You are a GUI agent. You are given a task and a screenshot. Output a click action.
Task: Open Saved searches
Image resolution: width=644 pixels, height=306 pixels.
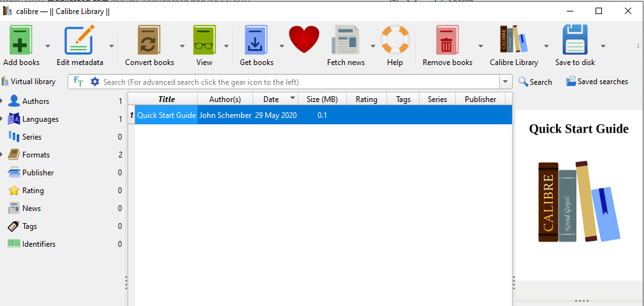(597, 82)
